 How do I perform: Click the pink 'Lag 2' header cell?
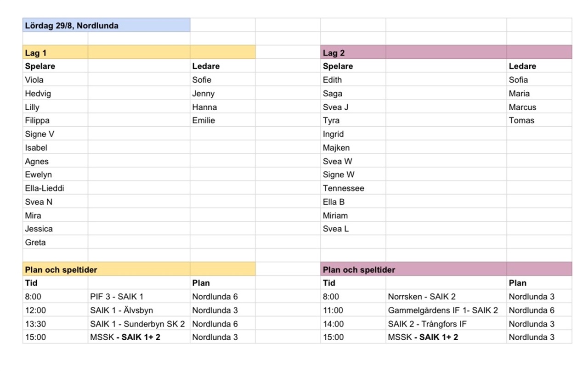tap(353, 52)
